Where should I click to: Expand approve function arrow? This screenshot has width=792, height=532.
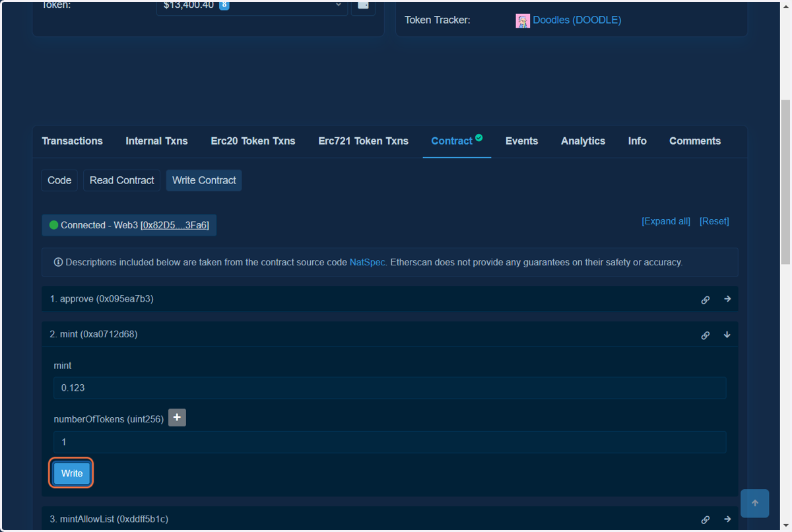727,299
